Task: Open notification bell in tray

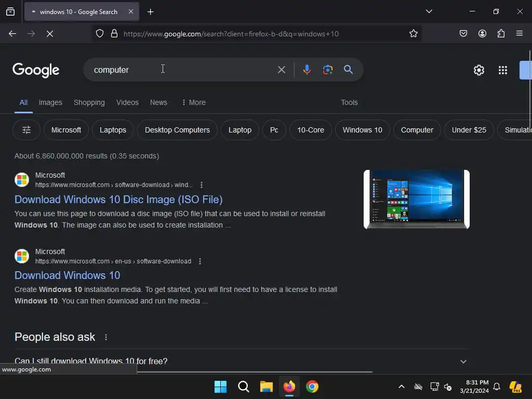Action: pyautogui.click(x=496, y=387)
